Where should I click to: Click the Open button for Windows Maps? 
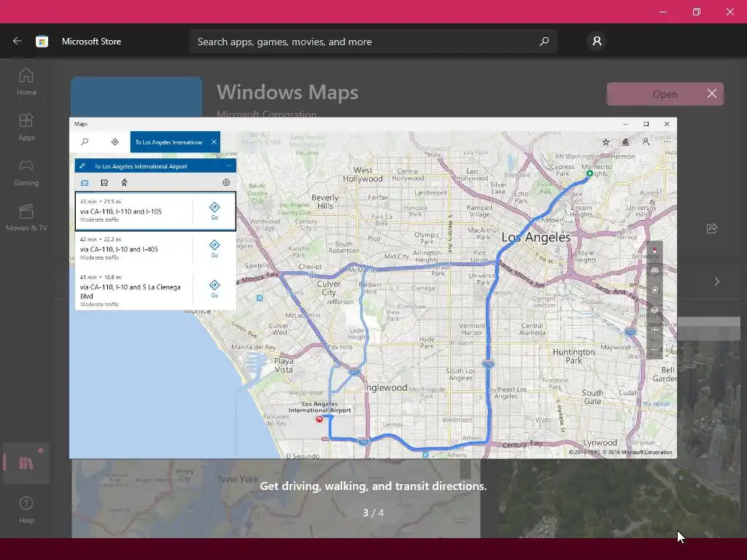click(x=665, y=94)
